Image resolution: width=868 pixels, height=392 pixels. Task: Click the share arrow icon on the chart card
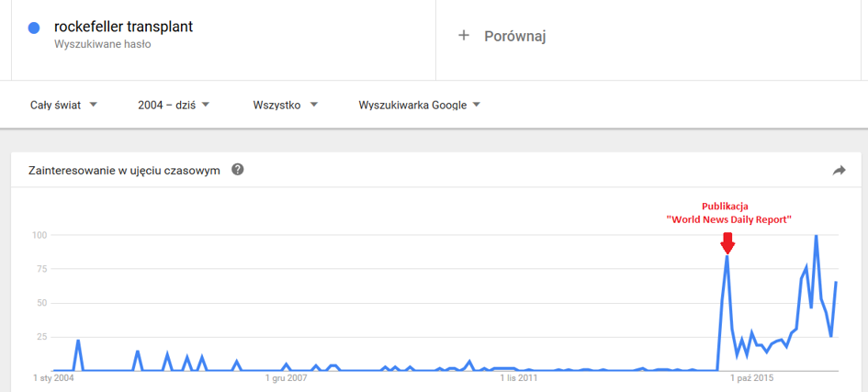[840, 170]
